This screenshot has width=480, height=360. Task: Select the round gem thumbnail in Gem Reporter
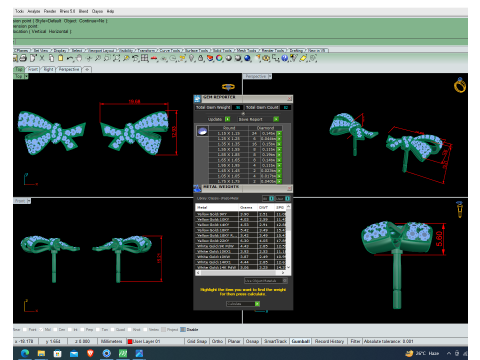(x=202, y=131)
